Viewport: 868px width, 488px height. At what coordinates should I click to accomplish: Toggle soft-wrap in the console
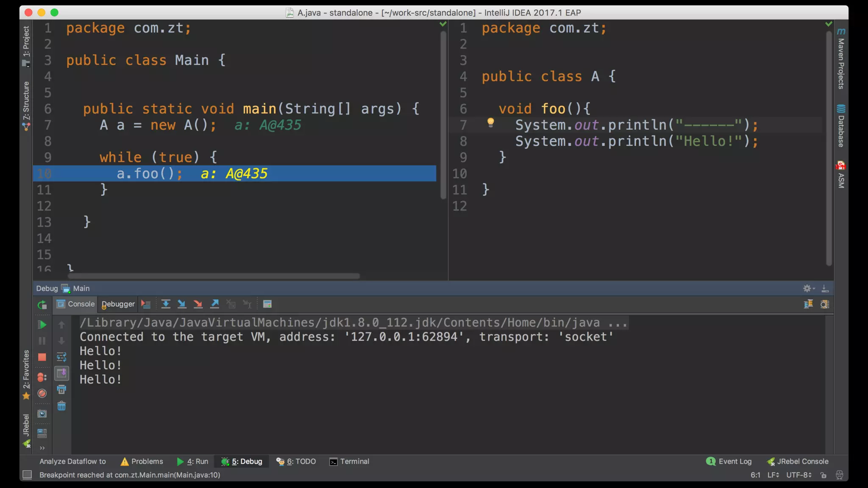click(61, 357)
